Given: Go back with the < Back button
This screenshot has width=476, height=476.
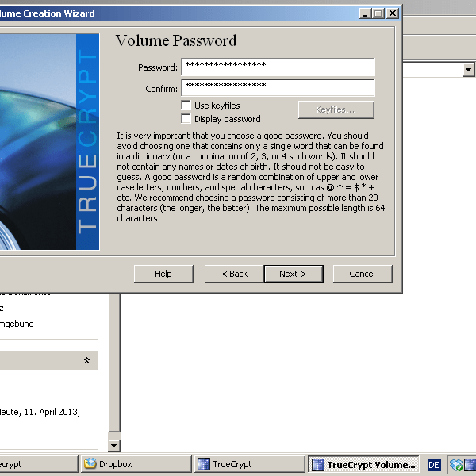Looking at the screenshot, I should [234, 274].
